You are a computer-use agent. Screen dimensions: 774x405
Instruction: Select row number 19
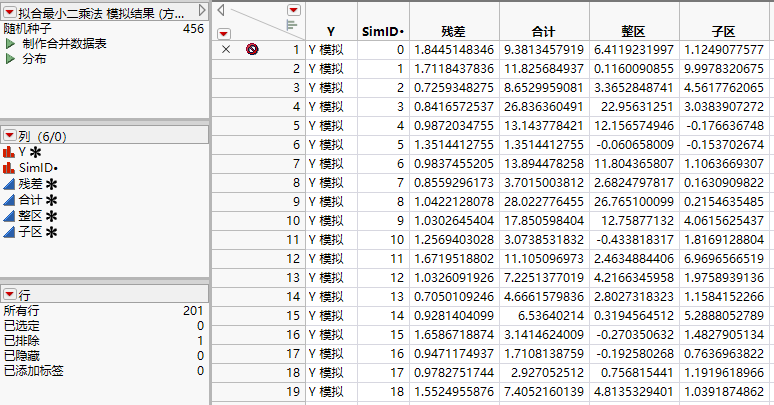click(x=293, y=391)
